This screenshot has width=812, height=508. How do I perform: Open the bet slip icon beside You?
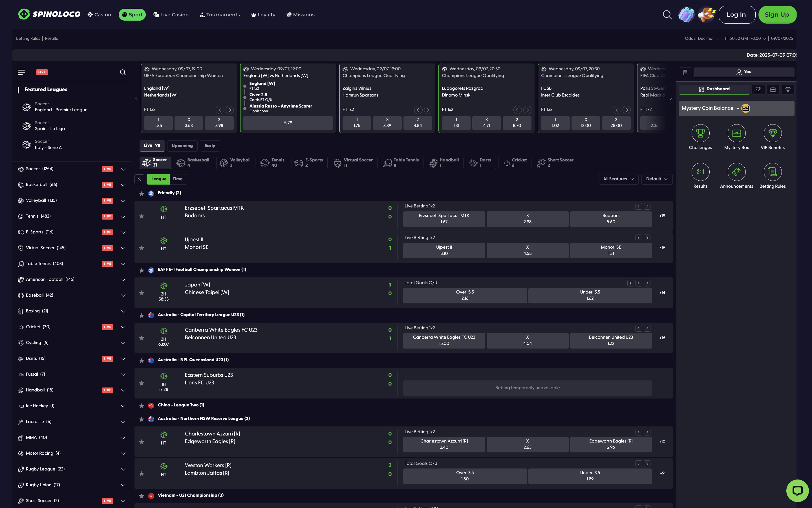click(x=685, y=72)
